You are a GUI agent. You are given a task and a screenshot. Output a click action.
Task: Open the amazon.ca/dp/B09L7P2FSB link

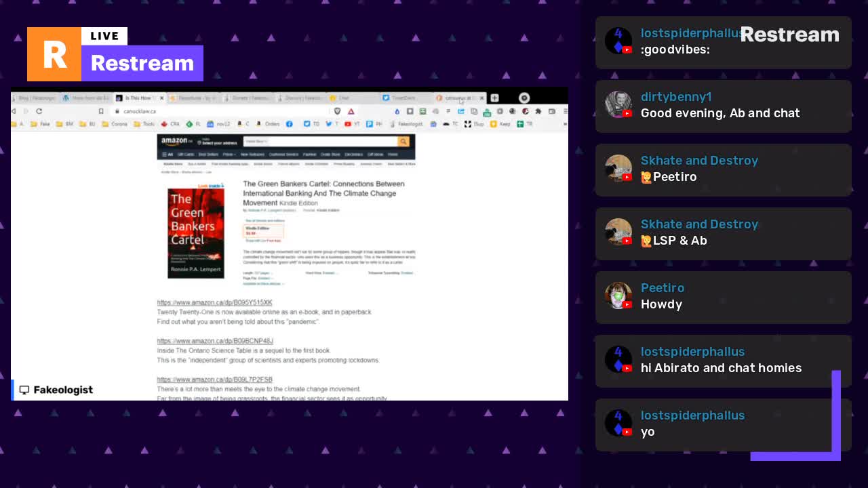coord(214,380)
